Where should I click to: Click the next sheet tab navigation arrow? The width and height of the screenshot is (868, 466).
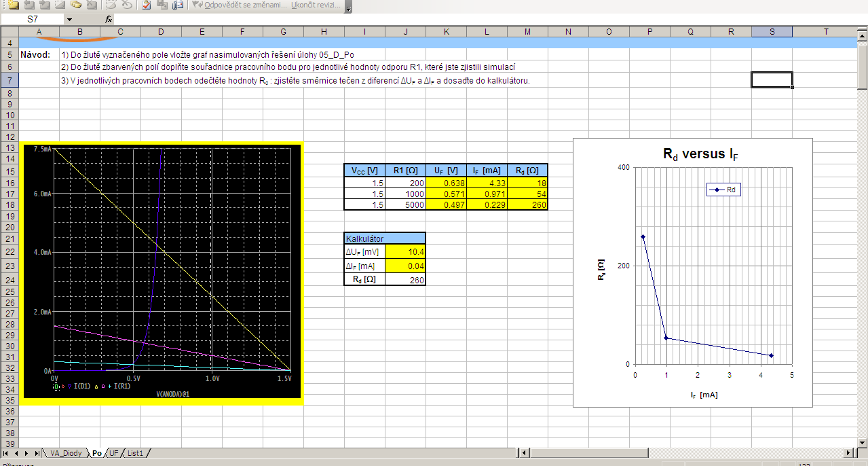click(x=26, y=453)
